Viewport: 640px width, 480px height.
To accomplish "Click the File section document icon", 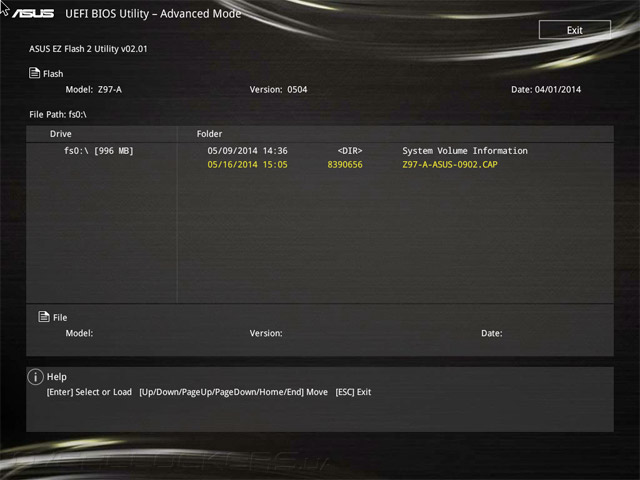I will (44, 316).
